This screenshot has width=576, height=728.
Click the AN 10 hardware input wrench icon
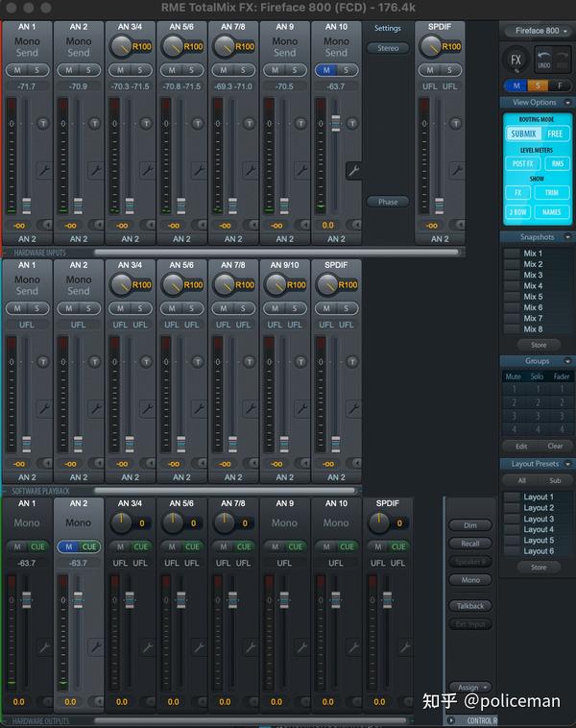point(352,171)
